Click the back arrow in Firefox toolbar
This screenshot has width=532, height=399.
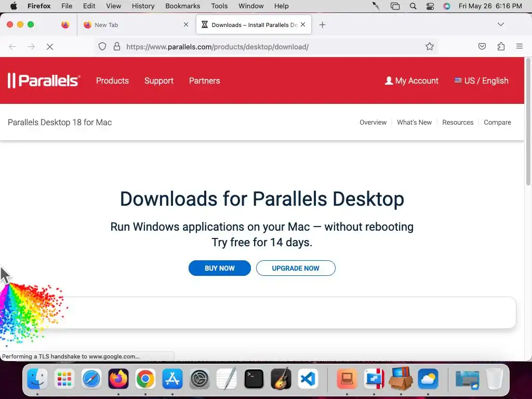(12, 47)
